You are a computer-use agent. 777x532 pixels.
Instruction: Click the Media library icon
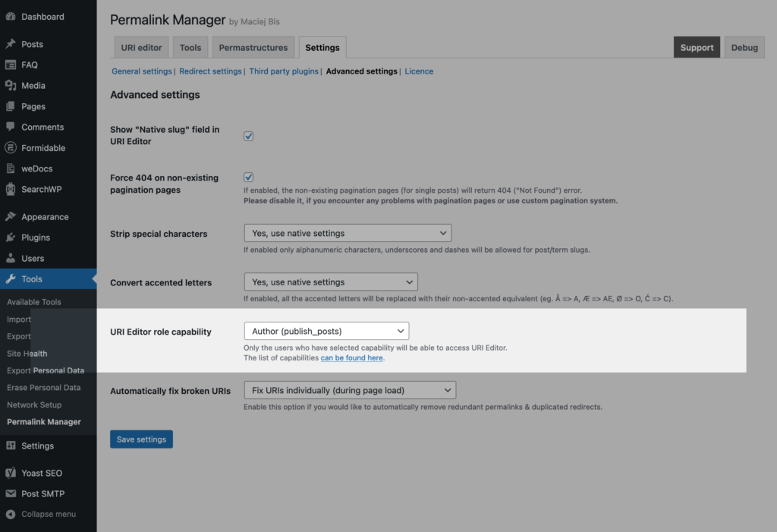(11, 85)
